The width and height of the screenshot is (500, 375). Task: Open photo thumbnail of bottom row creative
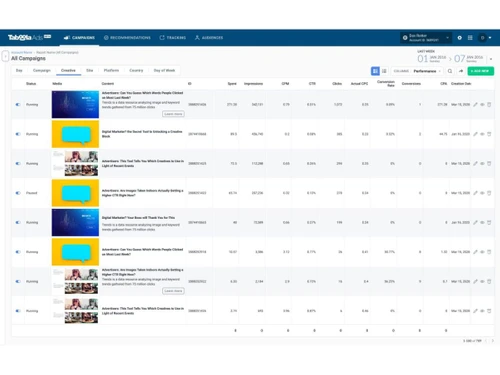(x=75, y=311)
